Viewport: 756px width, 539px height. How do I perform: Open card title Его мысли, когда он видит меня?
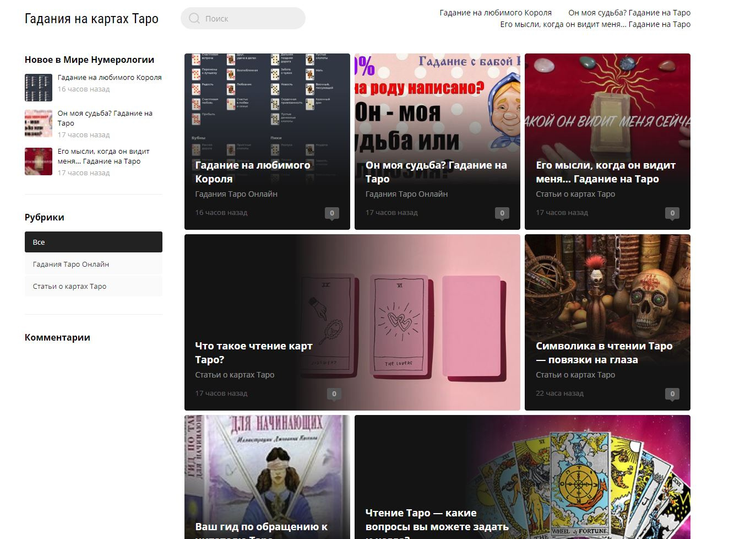click(606, 172)
